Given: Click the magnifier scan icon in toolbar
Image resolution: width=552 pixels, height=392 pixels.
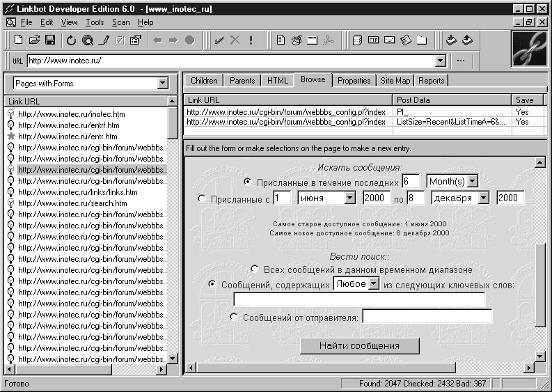Looking at the screenshot, I should 87,40.
